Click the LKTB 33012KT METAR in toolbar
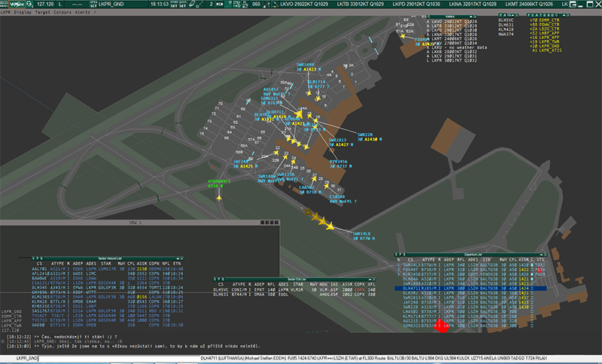 [360, 4]
